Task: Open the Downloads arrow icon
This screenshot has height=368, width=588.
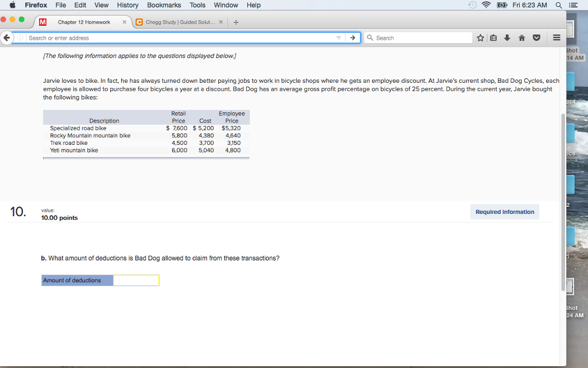Action: coord(507,37)
